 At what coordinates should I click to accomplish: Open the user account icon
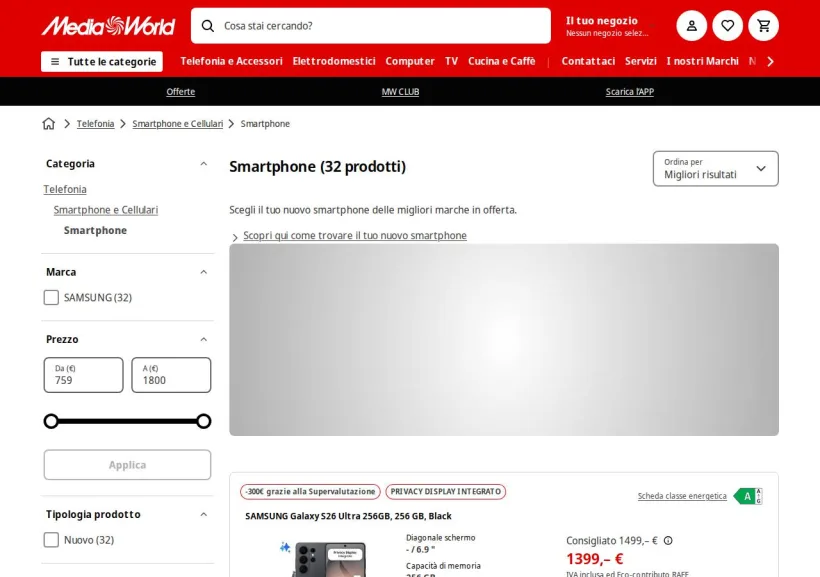tap(691, 26)
